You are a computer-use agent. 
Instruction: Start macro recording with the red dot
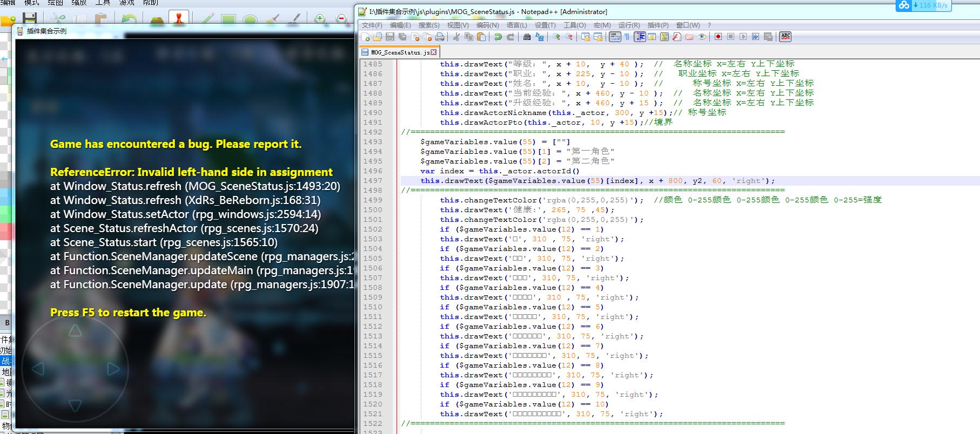click(x=718, y=37)
